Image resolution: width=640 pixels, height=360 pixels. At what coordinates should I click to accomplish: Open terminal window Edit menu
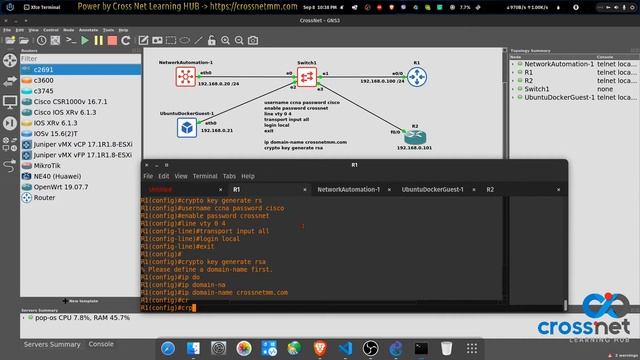coord(164,176)
